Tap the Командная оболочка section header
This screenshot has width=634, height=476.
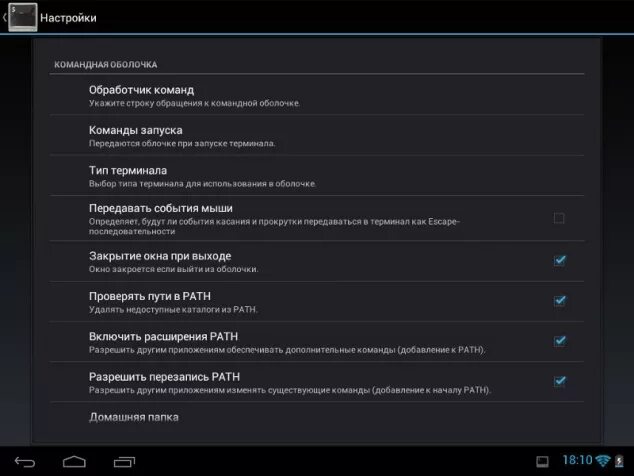point(106,65)
